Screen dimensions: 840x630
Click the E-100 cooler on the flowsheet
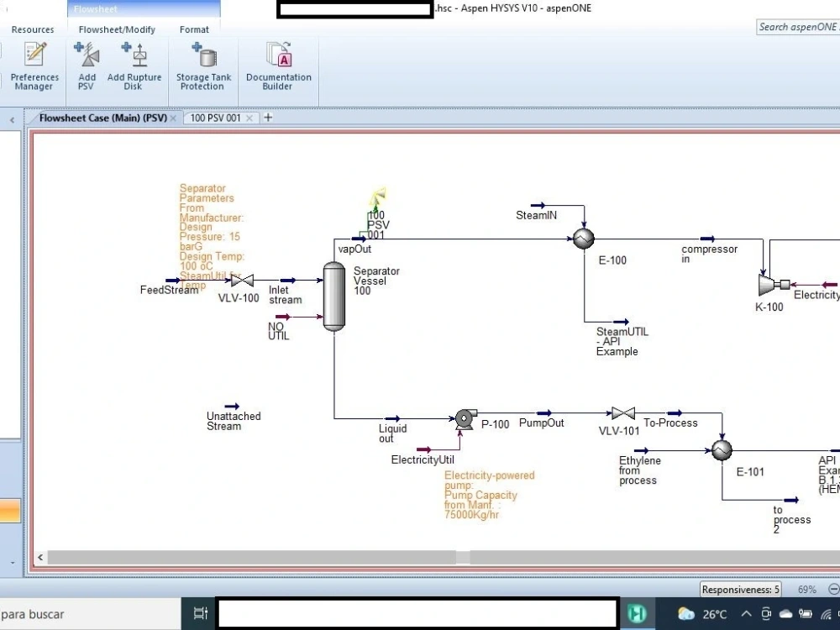583,239
